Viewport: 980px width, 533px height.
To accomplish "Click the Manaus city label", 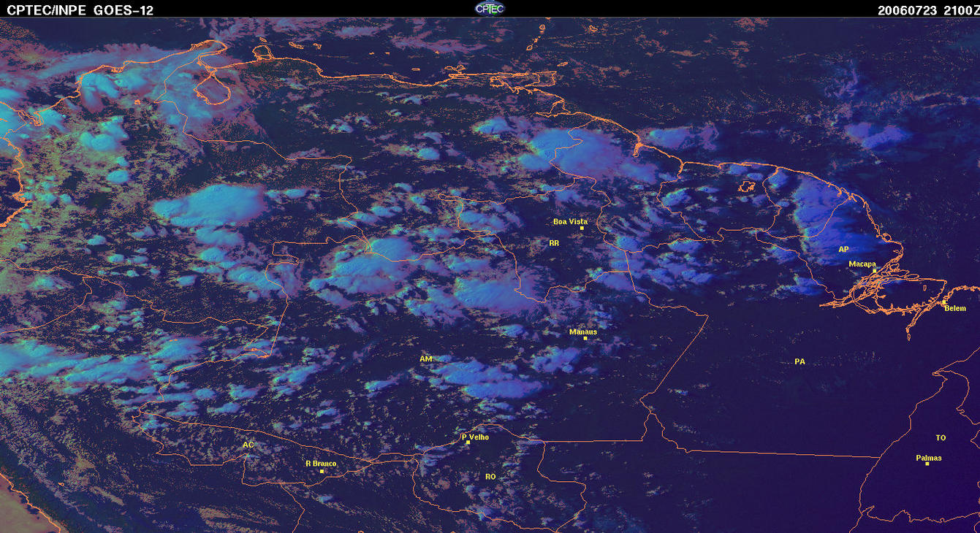I will pos(583,332).
